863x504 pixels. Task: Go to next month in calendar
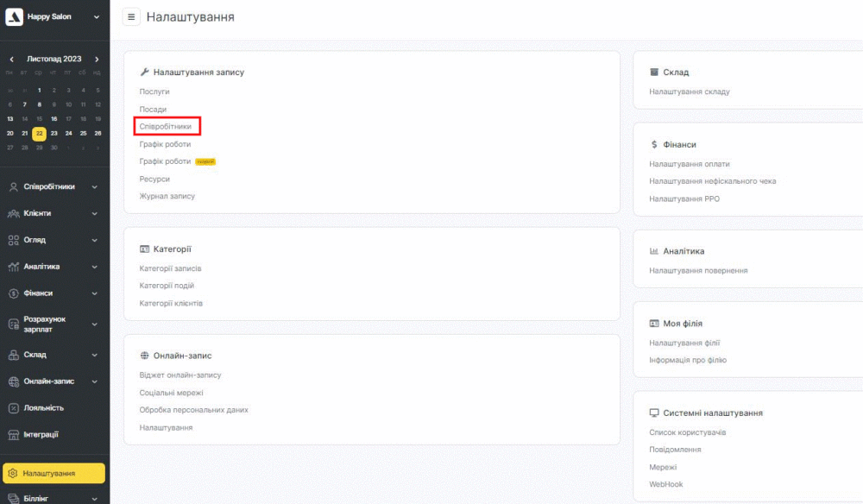coord(97,60)
